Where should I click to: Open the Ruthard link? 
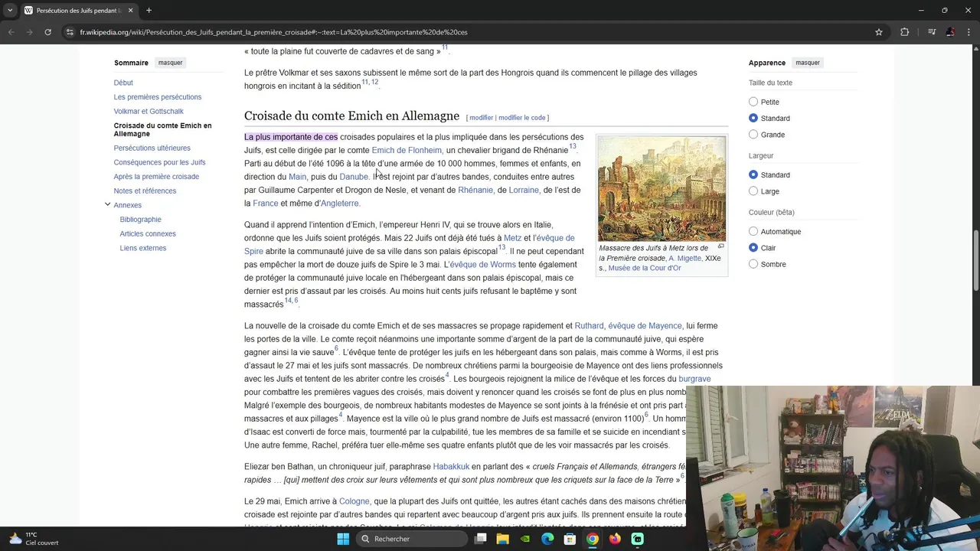pos(589,326)
